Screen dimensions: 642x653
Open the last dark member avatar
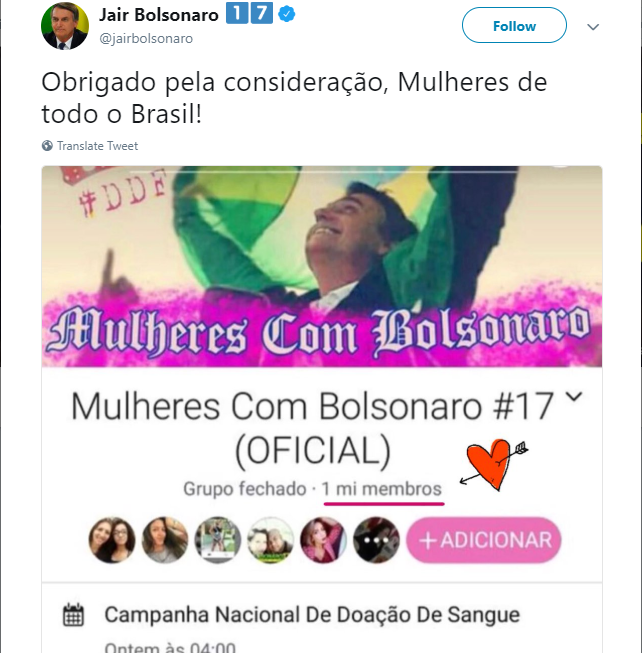[x=376, y=540]
